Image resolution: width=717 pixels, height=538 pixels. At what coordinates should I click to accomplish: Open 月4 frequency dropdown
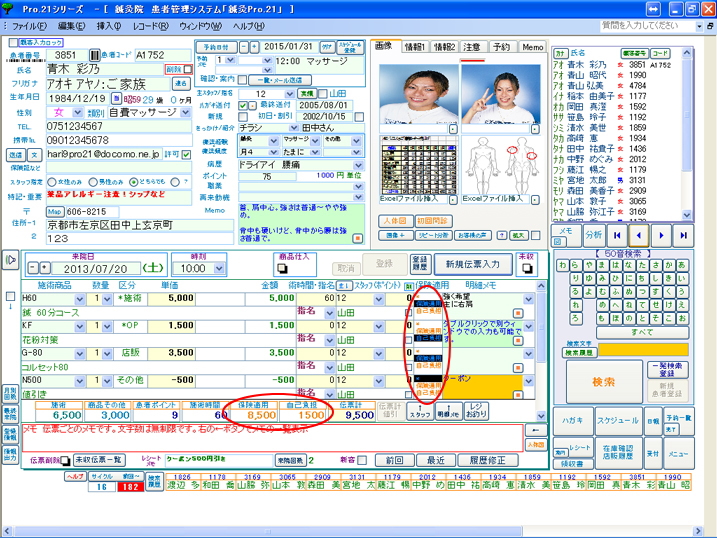pyautogui.click(x=273, y=152)
